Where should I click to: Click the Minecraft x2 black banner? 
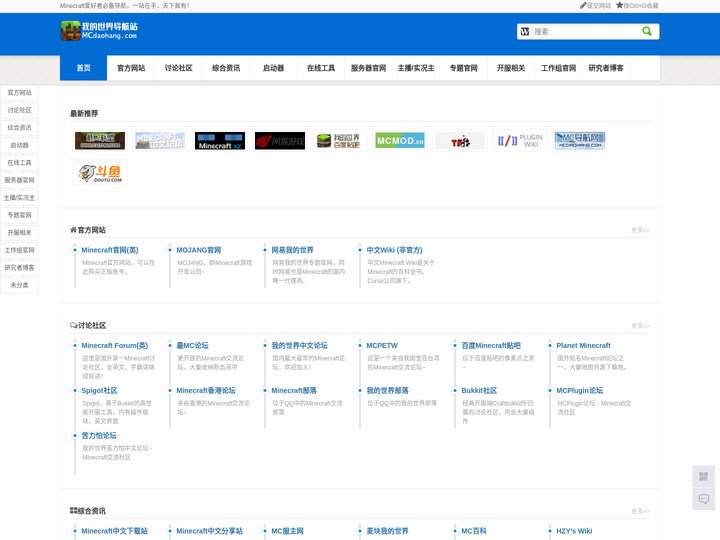[220, 141]
